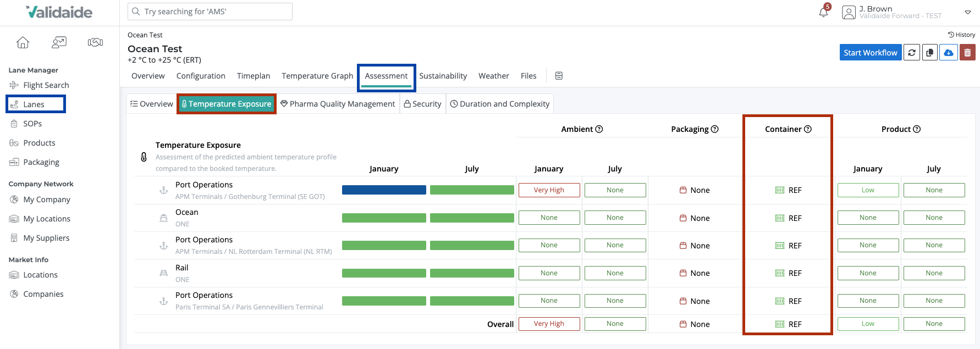980x349 pixels.
Task: Open Pharma Quality Management sub-tab
Action: pyautogui.click(x=338, y=104)
